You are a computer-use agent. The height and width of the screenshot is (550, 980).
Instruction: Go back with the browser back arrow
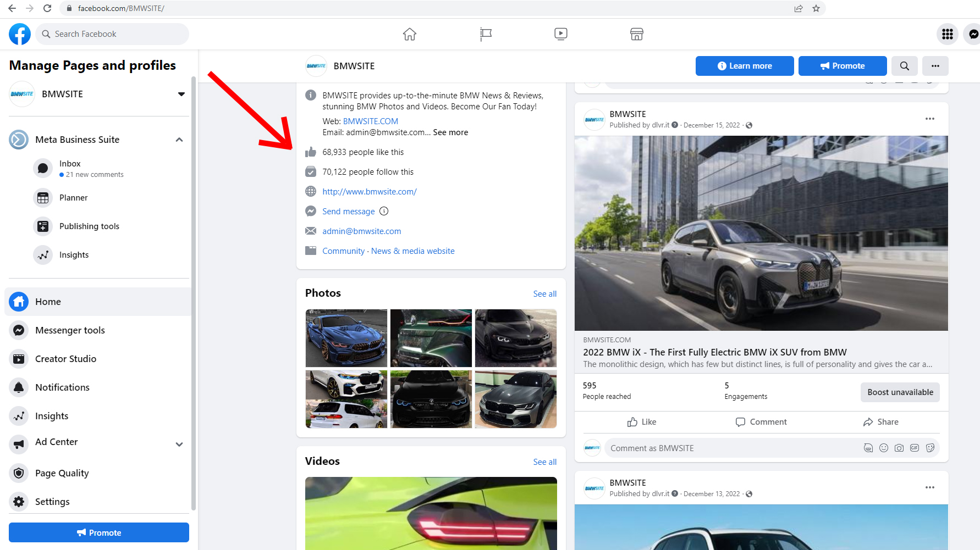12,8
